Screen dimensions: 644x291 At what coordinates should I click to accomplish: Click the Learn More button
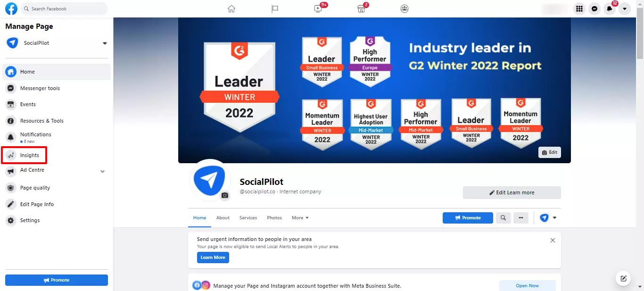click(x=213, y=258)
